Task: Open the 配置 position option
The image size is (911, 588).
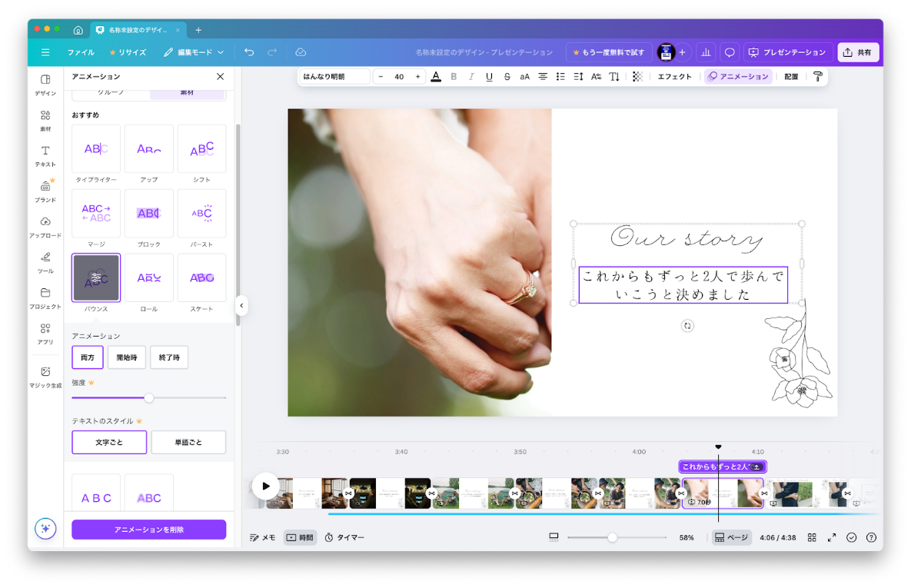Action: click(791, 76)
